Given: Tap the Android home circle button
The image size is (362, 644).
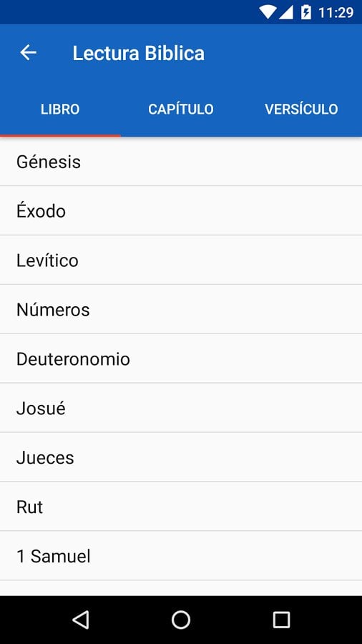Looking at the screenshot, I should coord(181,620).
